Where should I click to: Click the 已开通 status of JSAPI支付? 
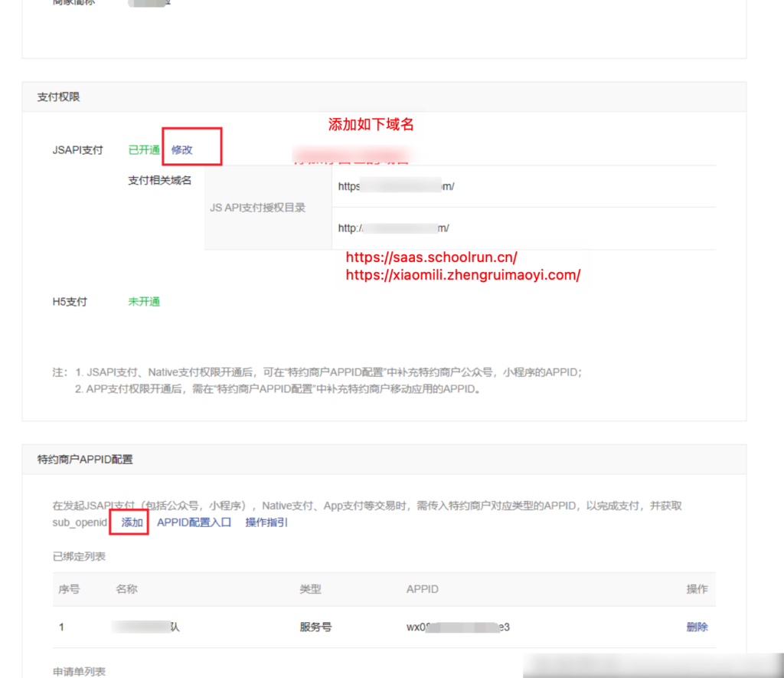tap(143, 150)
